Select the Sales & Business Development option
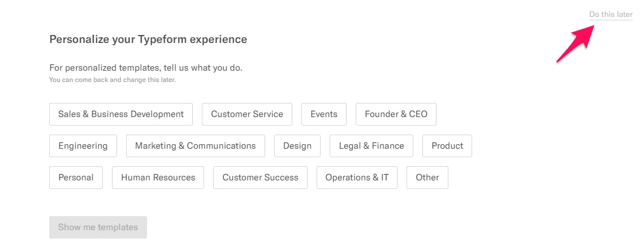 [x=121, y=114]
